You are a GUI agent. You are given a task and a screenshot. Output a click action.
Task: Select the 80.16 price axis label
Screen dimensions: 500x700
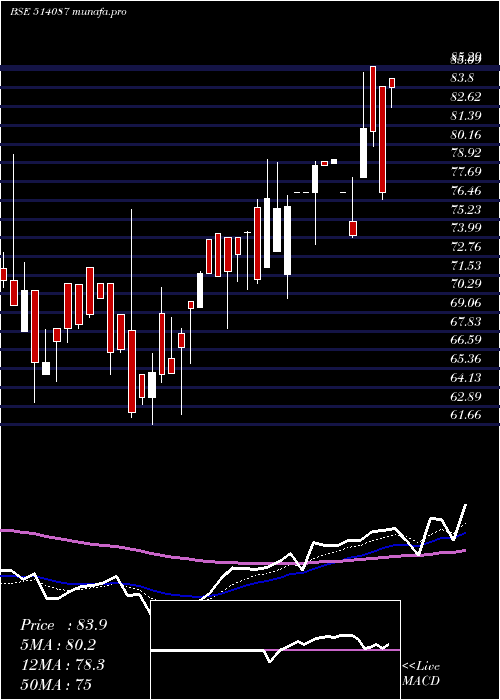467,134
